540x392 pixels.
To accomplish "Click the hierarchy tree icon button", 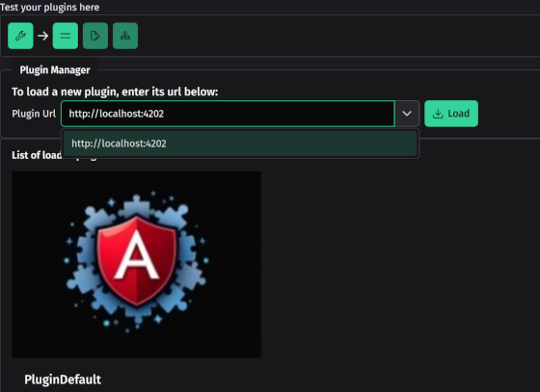I will (125, 36).
